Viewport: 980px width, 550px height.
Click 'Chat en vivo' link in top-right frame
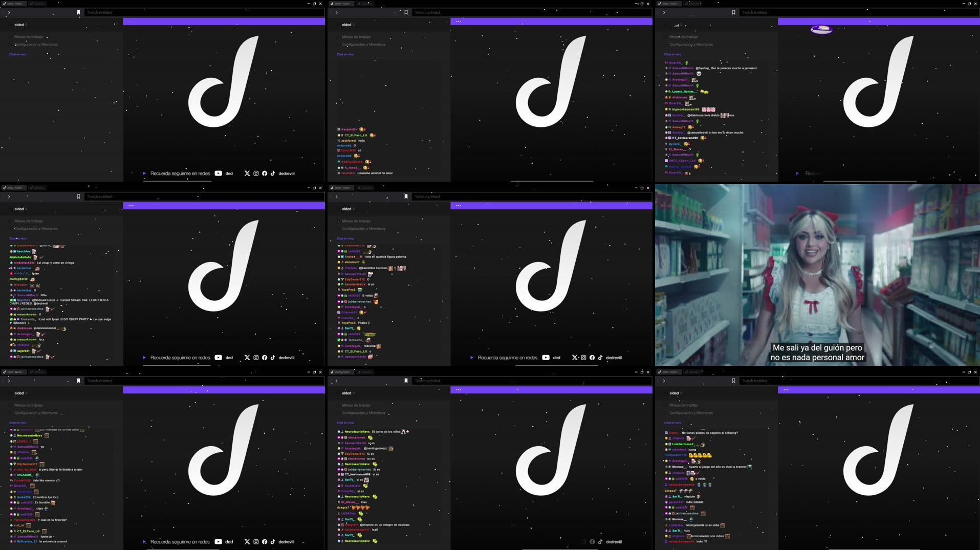click(x=672, y=54)
